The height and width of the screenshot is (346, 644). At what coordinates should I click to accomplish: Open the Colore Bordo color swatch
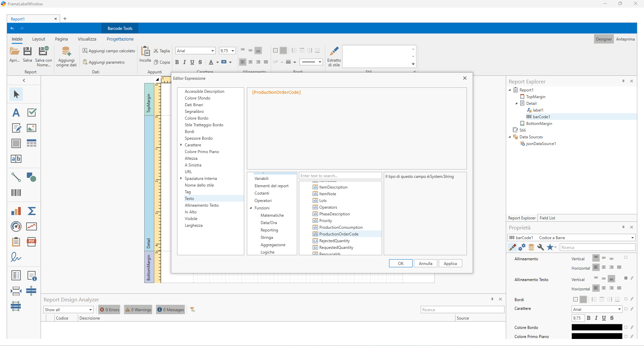click(x=597, y=327)
